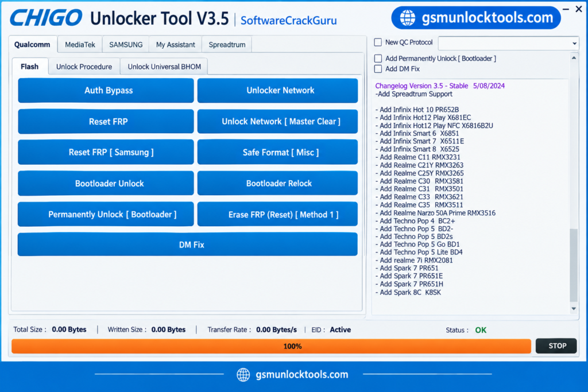Minimize the Chigo Unlocker Tool window
Screen dimensions: 588x392
566,9
